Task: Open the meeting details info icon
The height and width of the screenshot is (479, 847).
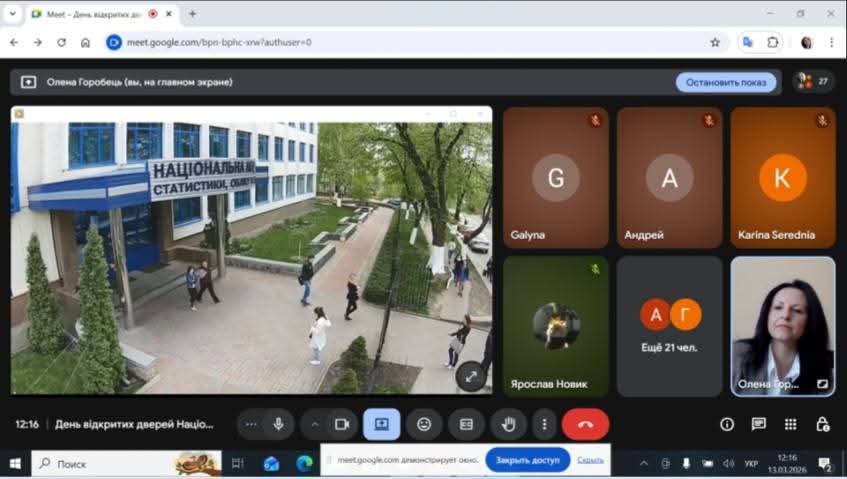Action: 727,424
